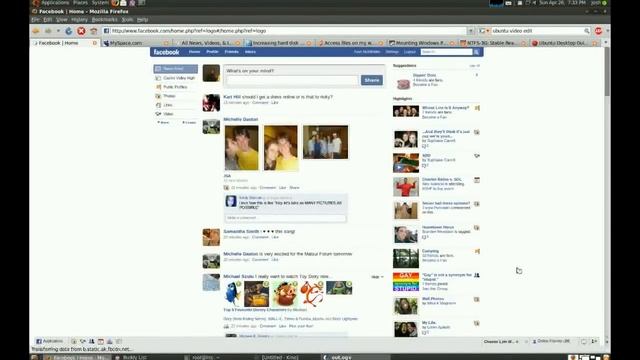Screen dimensions: 640x360
Task: Select the Links filter in sidebar
Action: pos(176,105)
